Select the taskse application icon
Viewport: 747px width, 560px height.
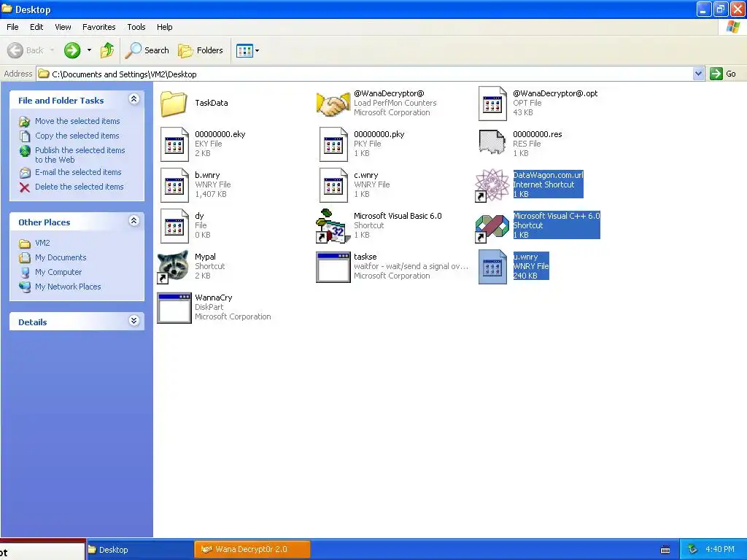click(333, 267)
